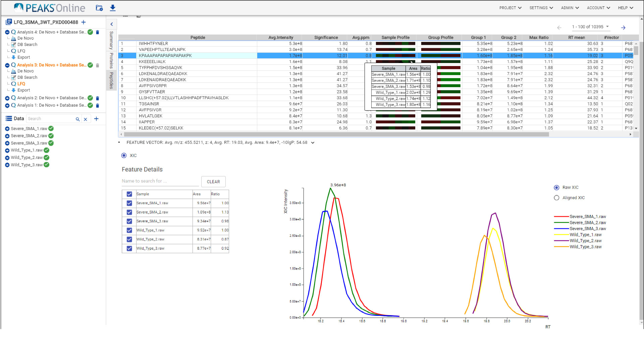Viewport: 644px width, 350px height.
Task: Click Wild_Type_3.raw status check icon
Action: point(47,165)
